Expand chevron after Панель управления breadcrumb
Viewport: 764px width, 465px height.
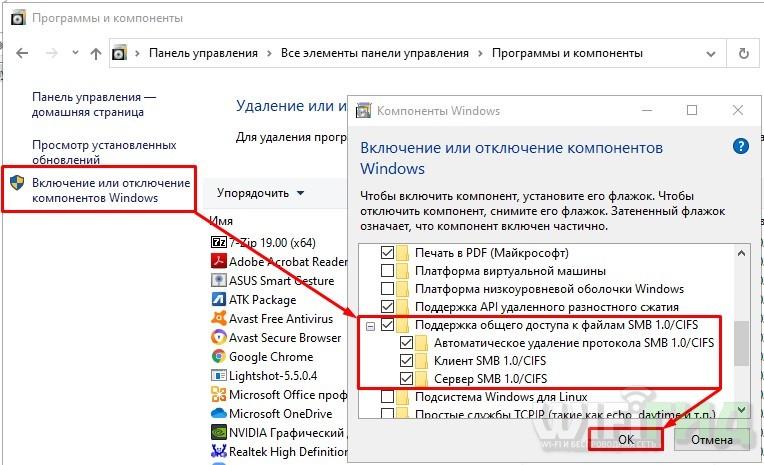tap(269, 53)
